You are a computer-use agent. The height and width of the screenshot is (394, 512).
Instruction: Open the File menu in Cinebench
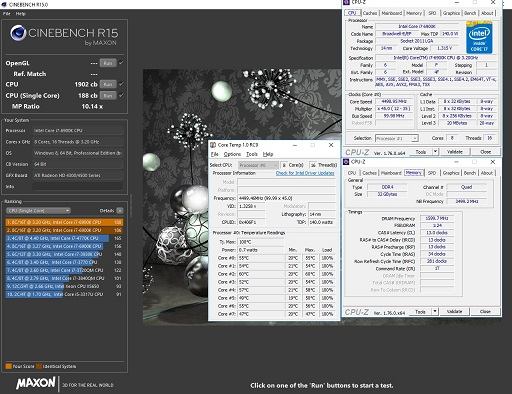coord(7,14)
